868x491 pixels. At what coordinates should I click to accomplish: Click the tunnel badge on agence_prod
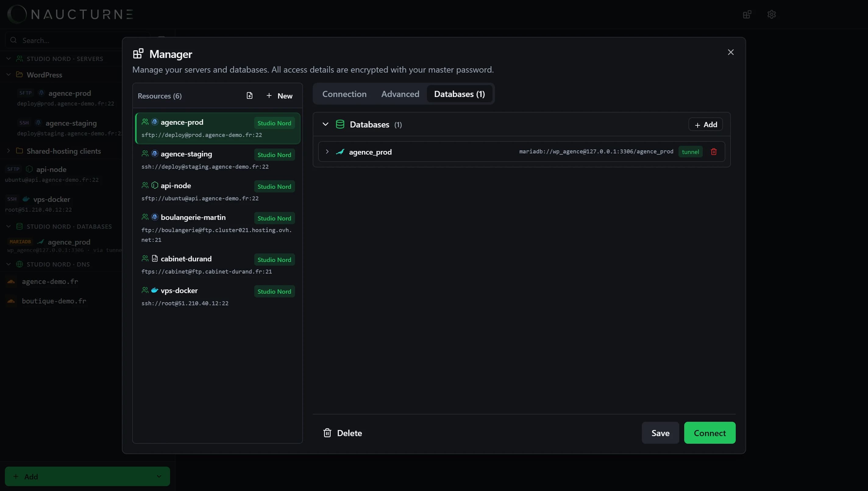pos(690,152)
